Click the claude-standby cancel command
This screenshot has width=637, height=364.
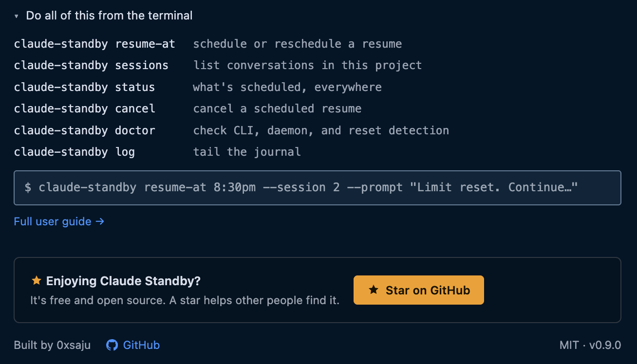coord(85,109)
